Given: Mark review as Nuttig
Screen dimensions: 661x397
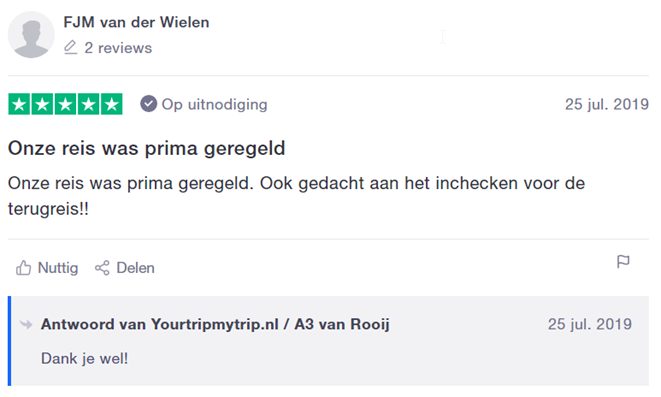Looking at the screenshot, I should (x=47, y=268).
